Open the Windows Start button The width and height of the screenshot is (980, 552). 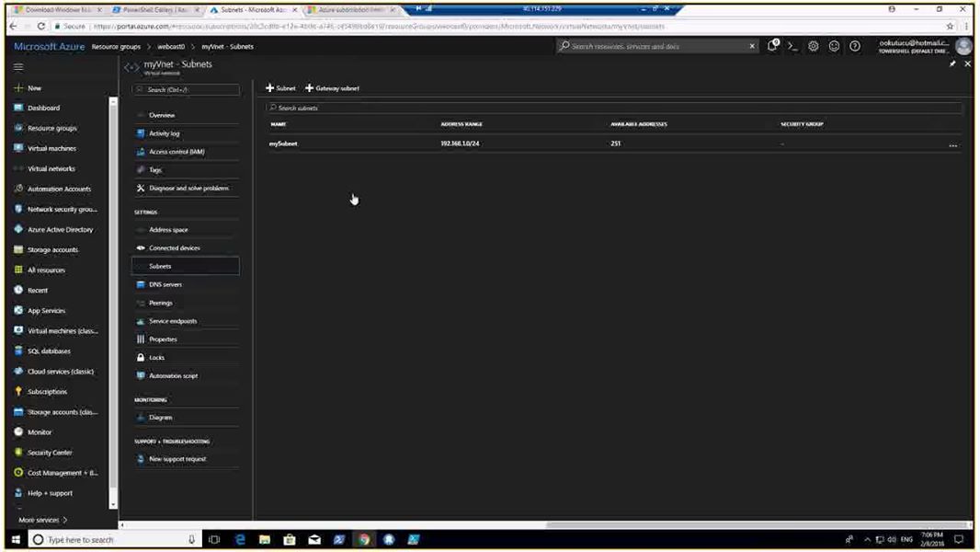click(16, 539)
